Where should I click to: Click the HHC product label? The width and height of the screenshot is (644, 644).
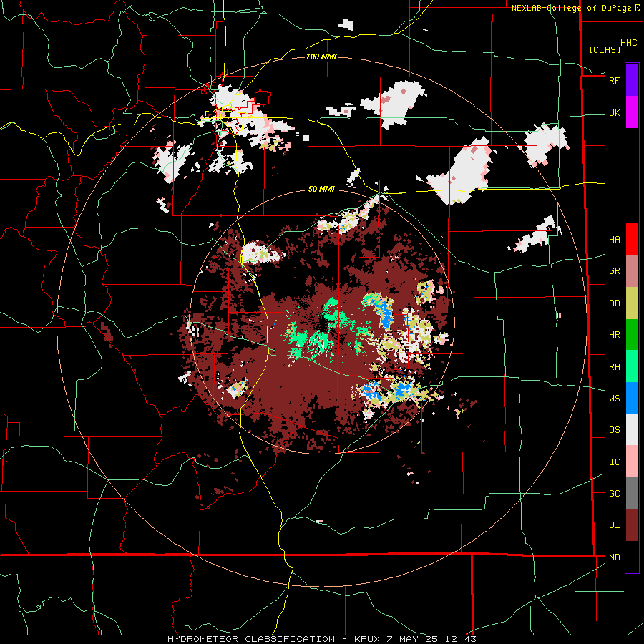tap(628, 43)
